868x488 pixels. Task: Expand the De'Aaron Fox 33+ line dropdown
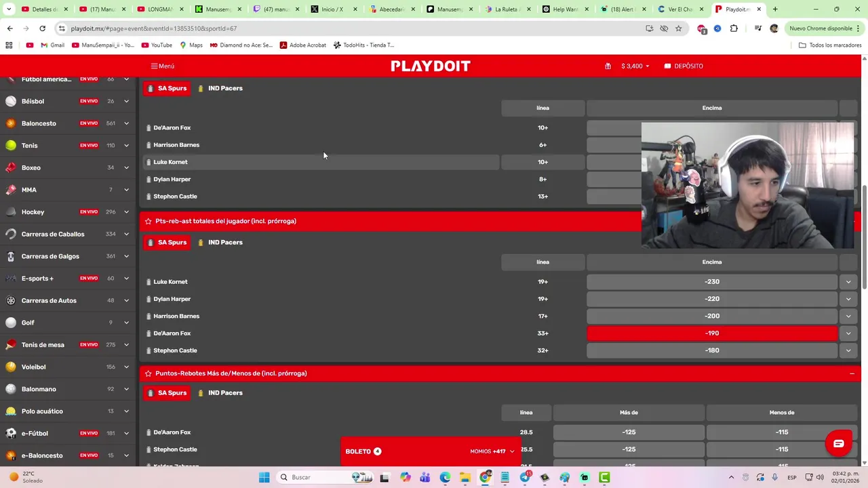(x=848, y=333)
